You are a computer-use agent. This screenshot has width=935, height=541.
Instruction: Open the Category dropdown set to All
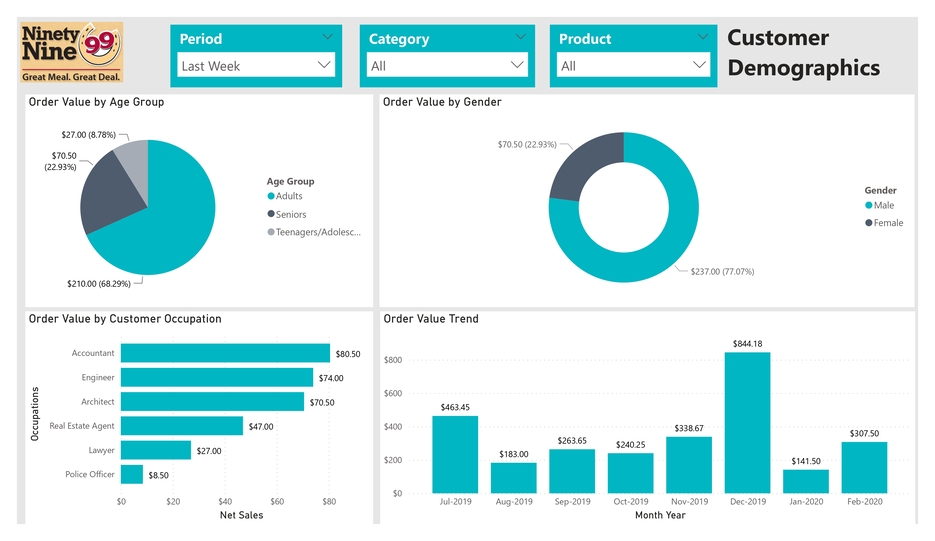pyautogui.click(x=446, y=65)
